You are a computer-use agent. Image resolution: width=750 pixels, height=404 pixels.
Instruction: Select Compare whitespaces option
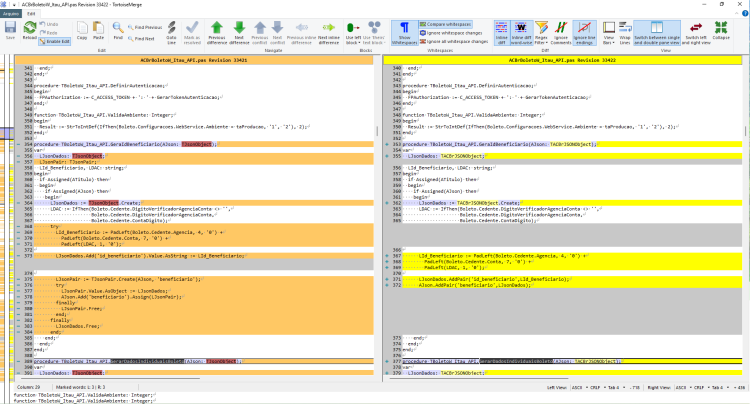click(446, 24)
